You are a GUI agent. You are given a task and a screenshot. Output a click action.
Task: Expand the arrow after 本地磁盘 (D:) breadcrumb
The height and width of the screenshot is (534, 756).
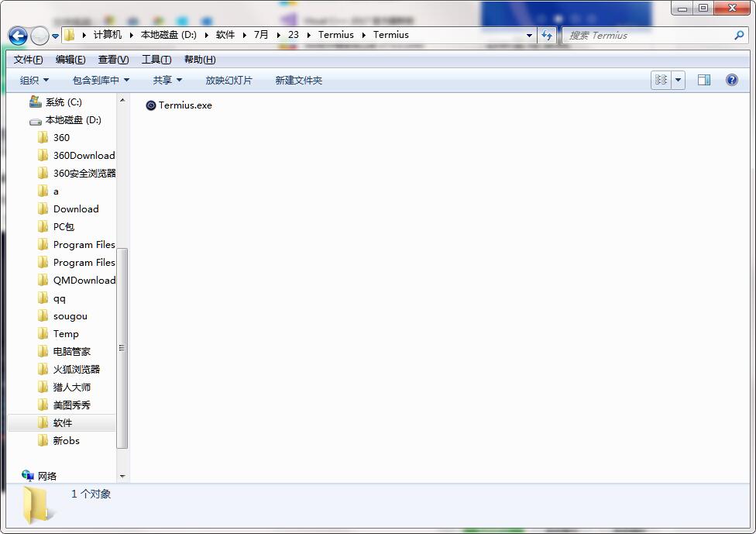click(x=206, y=35)
